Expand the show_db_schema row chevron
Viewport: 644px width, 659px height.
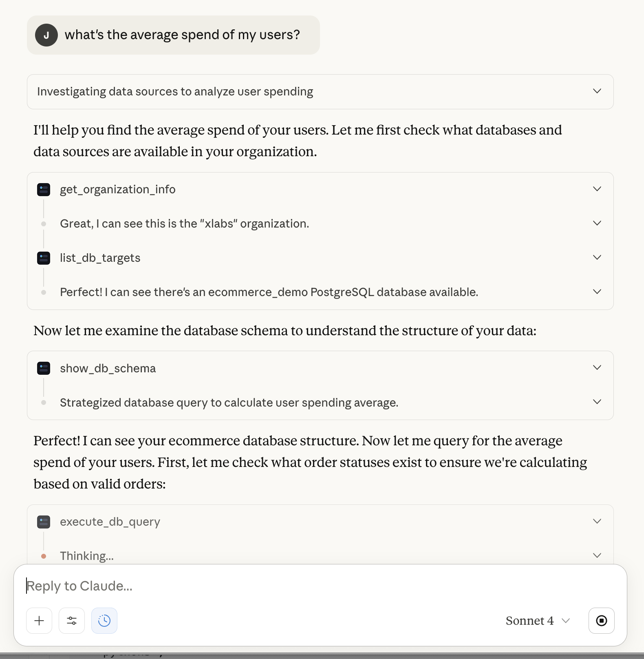[597, 368]
